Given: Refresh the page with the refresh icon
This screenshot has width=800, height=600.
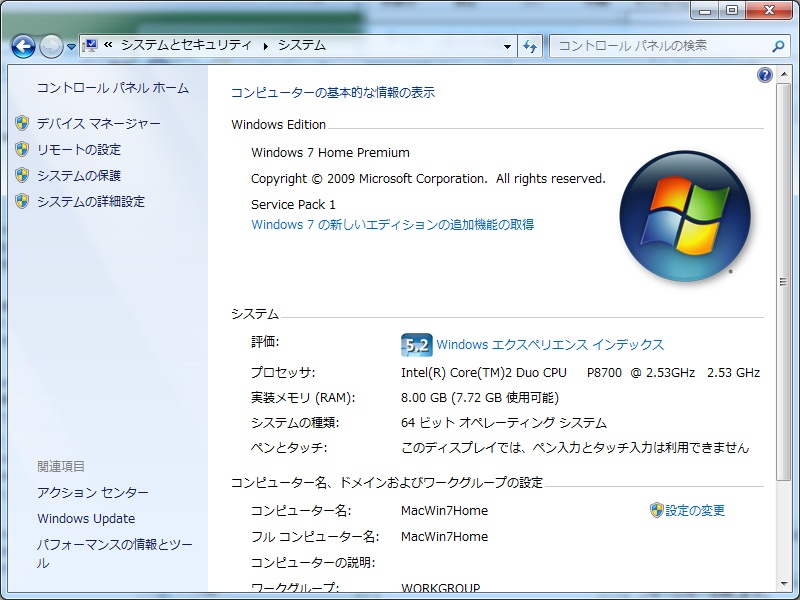Looking at the screenshot, I should [531, 46].
